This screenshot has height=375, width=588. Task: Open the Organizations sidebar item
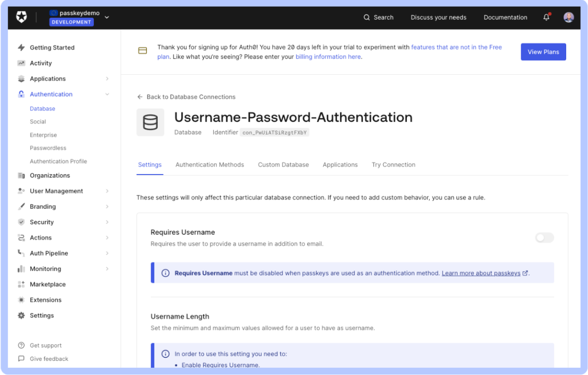pos(50,176)
